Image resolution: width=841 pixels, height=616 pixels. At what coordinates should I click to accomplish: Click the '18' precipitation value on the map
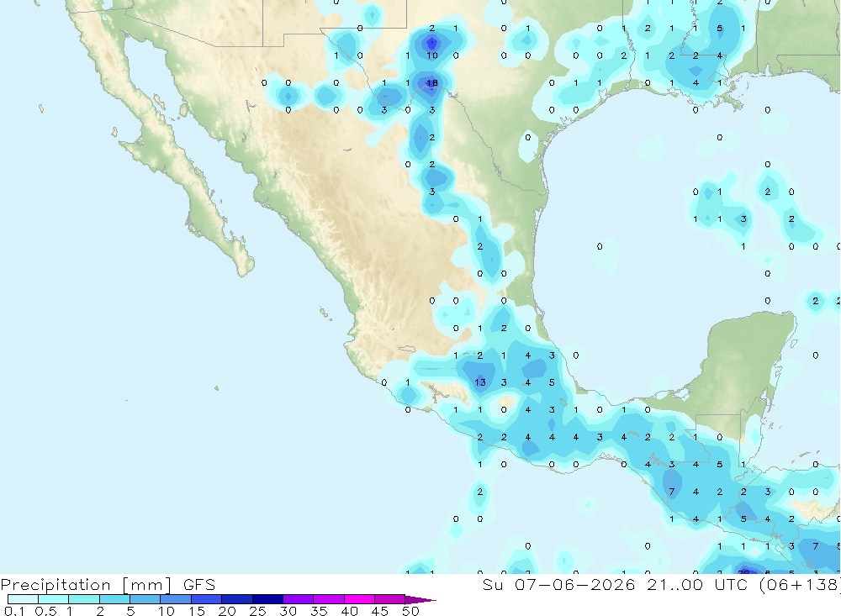(x=431, y=82)
